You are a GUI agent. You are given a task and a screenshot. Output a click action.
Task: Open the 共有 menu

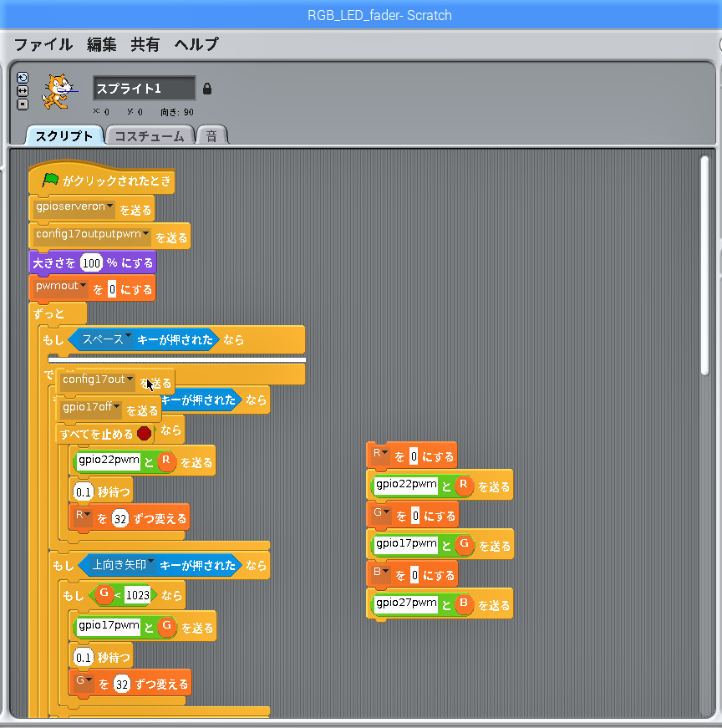[145, 45]
